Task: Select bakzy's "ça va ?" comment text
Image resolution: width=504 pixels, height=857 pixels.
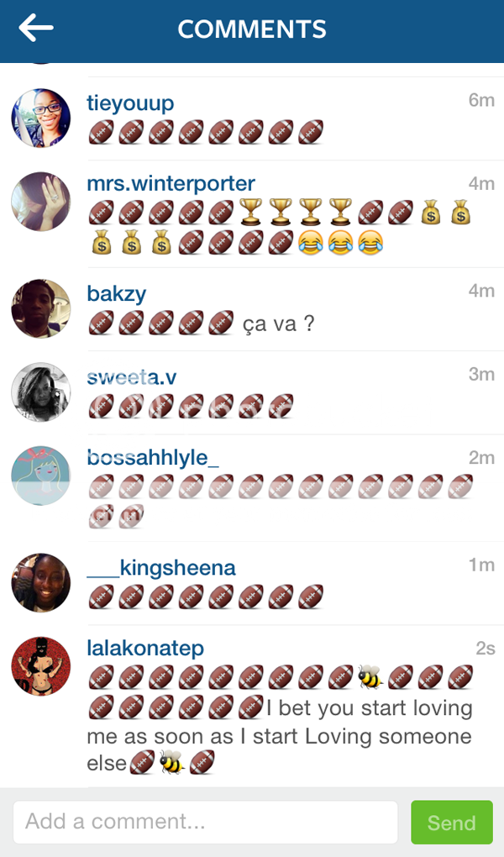Action: [x=279, y=323]
